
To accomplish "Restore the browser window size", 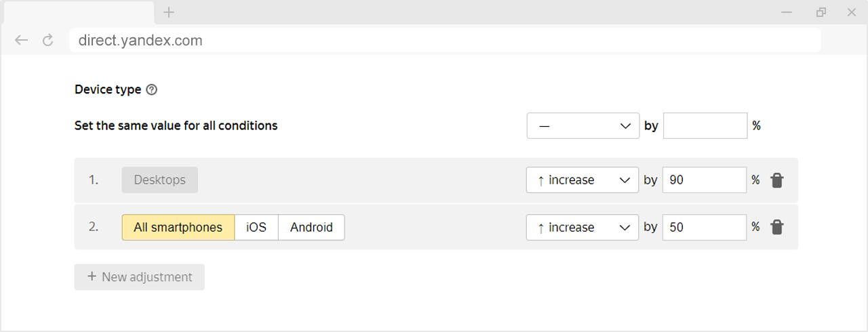I will [821, 12].
